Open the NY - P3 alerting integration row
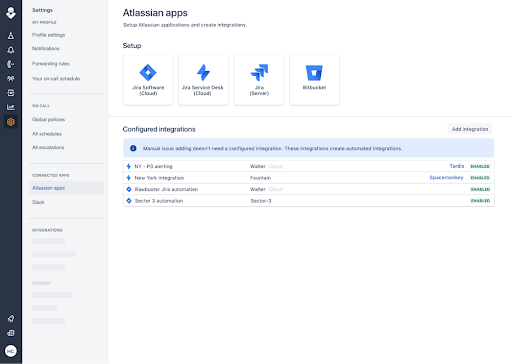The width and height of the screenshot is (512, 364). tap(309, 166)
